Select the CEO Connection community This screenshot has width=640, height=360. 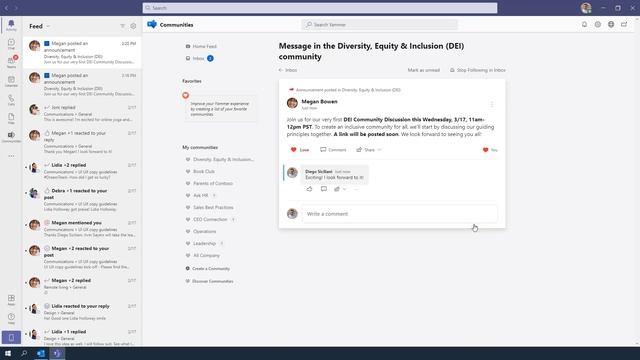pos(210,220)
